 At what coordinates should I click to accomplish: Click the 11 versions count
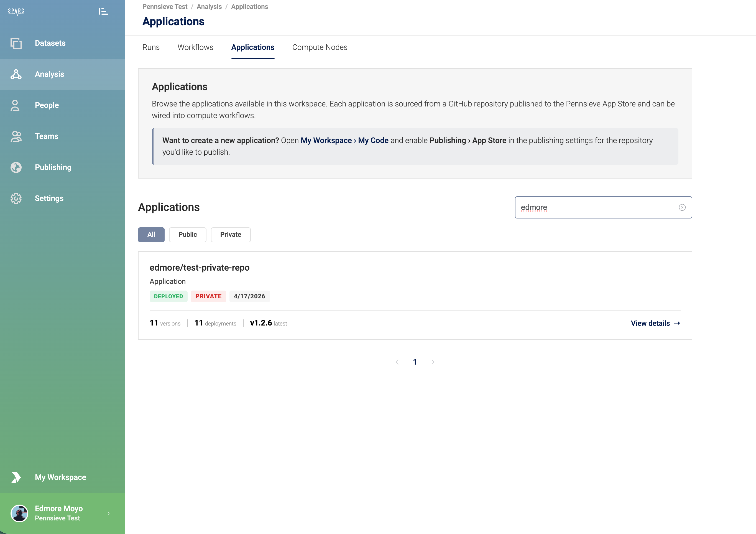click(x=165, y=323)
